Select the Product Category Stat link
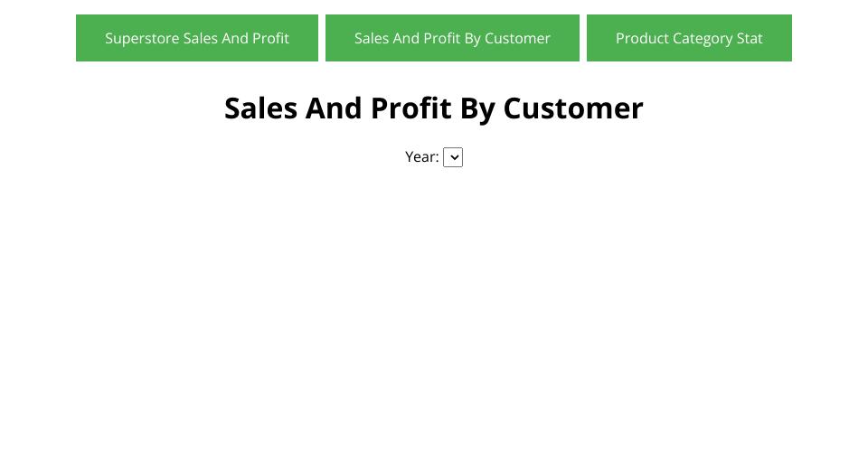The width and height of the screenshot is (868, 452). (x=689, y=38)
